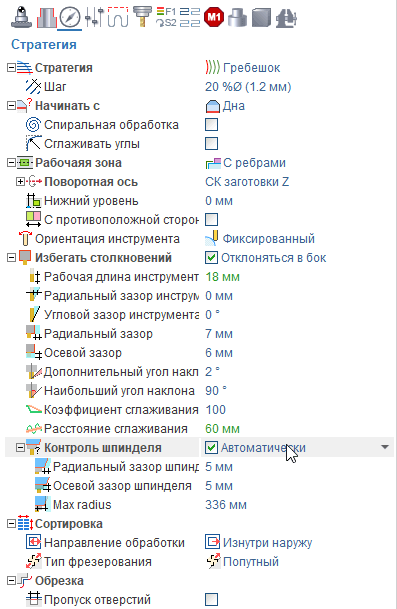397x609 pixels.
Task: Collapse the Обрезка group
Action: (11, 581)
